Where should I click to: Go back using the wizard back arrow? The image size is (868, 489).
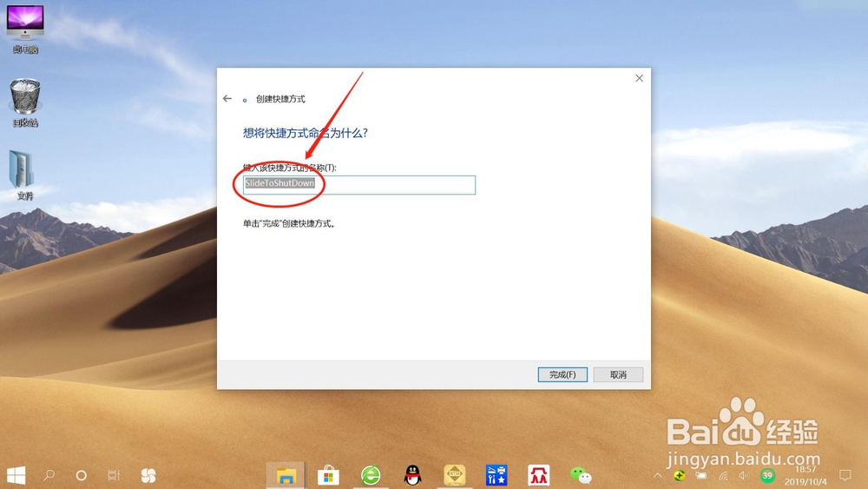227,98
